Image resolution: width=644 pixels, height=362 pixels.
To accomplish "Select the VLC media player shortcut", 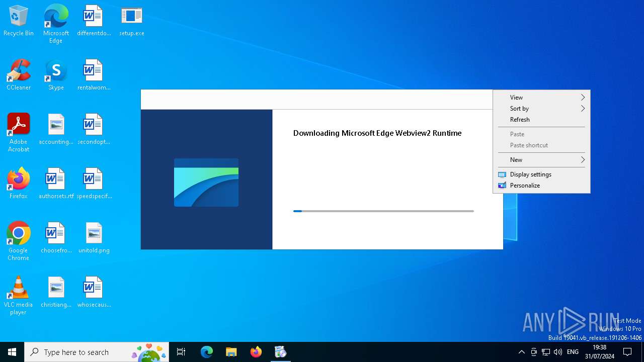I will (19, 296).
